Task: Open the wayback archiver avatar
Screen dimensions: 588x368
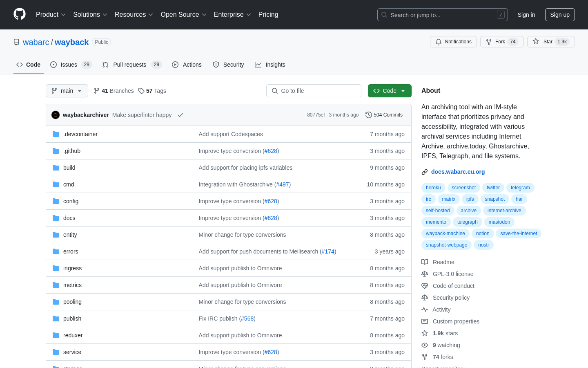Action: 56,115
